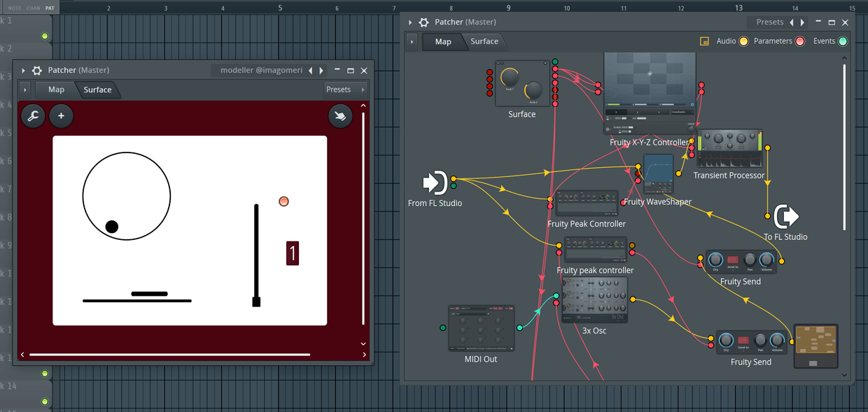Select next preset in left Patcher title
Viewport: 868px width, 412px height.
tap(321, 71)
